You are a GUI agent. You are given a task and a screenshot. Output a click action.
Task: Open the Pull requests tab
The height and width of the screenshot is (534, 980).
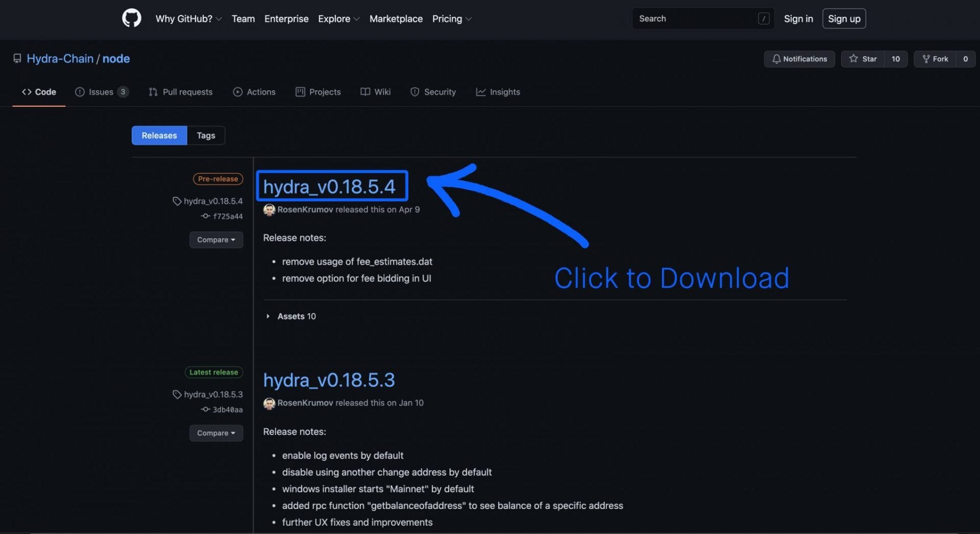[180, 92]
